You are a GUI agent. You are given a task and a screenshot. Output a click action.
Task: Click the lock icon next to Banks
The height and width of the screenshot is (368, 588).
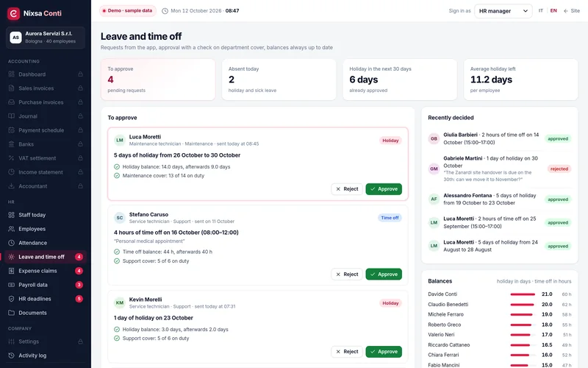80,144
